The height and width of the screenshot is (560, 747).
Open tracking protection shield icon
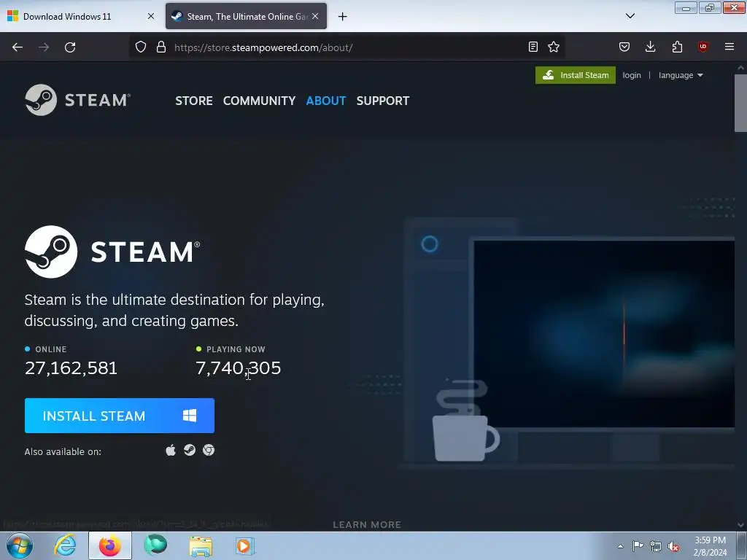point(141,47)
